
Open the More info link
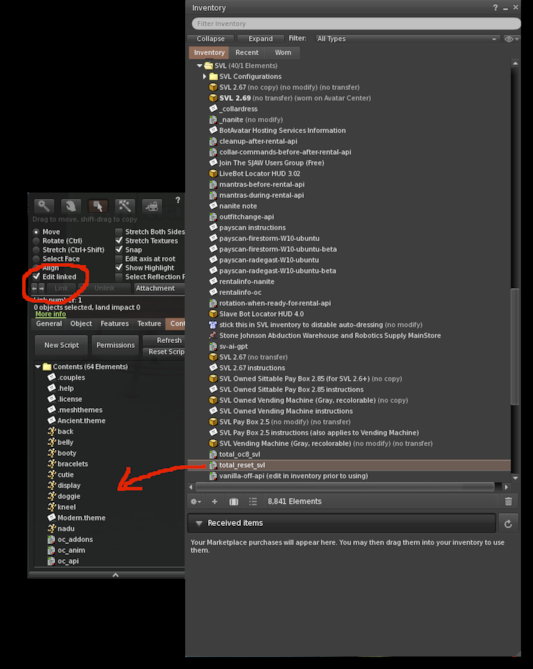coord(50,314)
